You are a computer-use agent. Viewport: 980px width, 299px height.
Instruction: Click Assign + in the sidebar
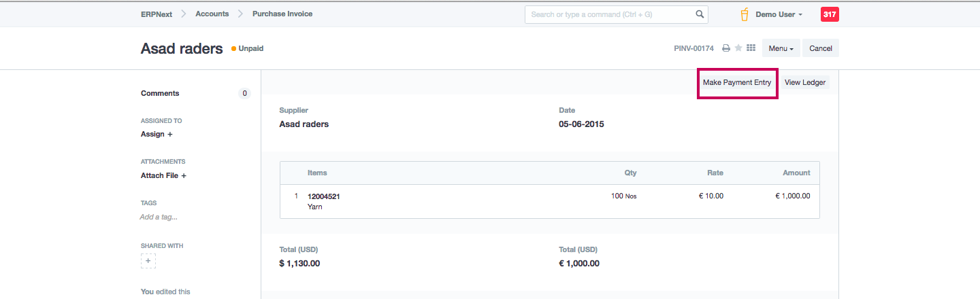tap(157, 134)
